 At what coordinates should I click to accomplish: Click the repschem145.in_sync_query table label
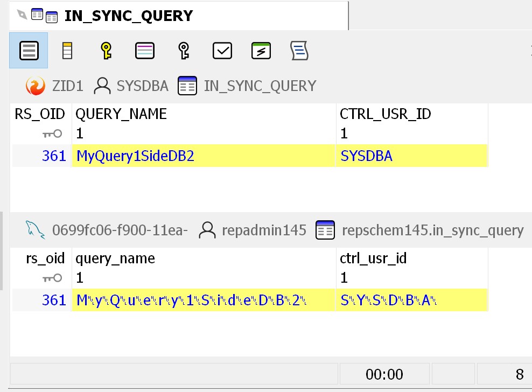[x=432, y=230]
